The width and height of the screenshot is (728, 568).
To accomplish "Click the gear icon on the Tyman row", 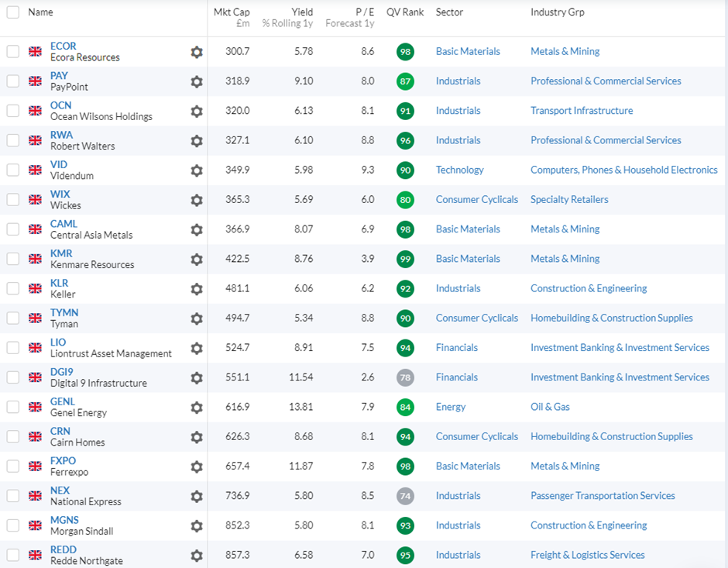I will 197,318.
